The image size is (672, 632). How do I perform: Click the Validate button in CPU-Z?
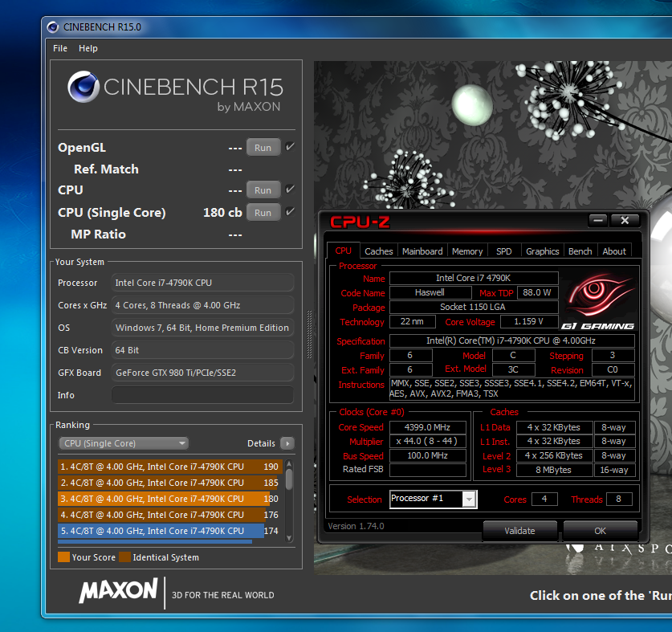click(519, 531)
